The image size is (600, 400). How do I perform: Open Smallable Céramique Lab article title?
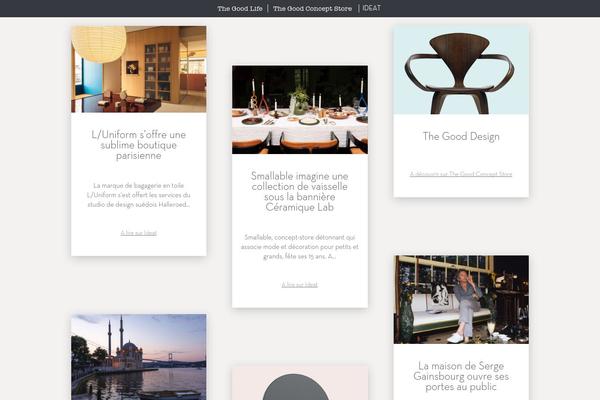(300, 191)
